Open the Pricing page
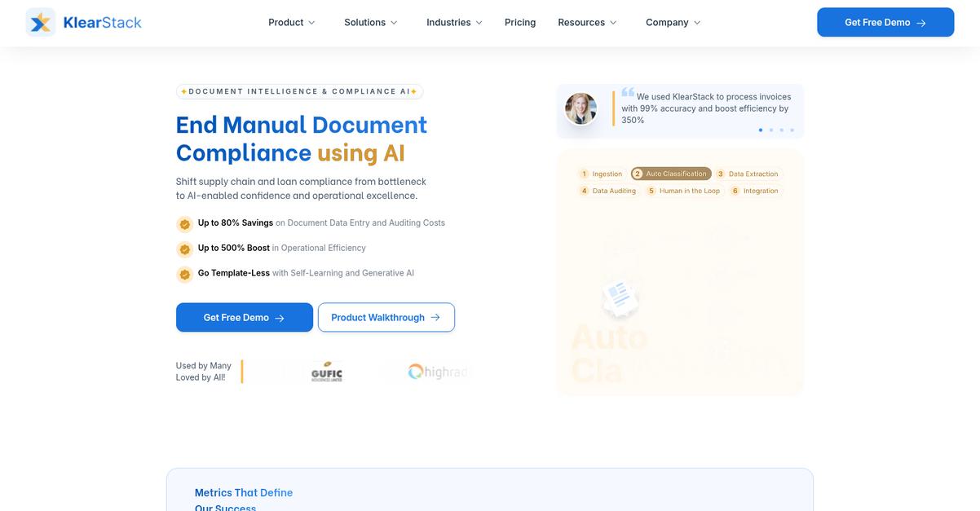The width and height of the screenshot is (980, 511). 520,23
